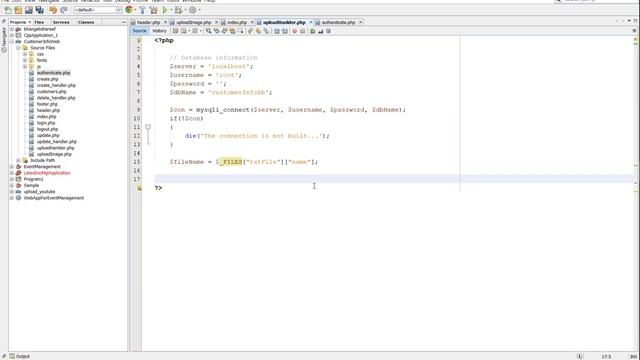Expand the bhangalishareef project node
The width and height of the screenshot is (640, 360).
[x=12, y=29]
